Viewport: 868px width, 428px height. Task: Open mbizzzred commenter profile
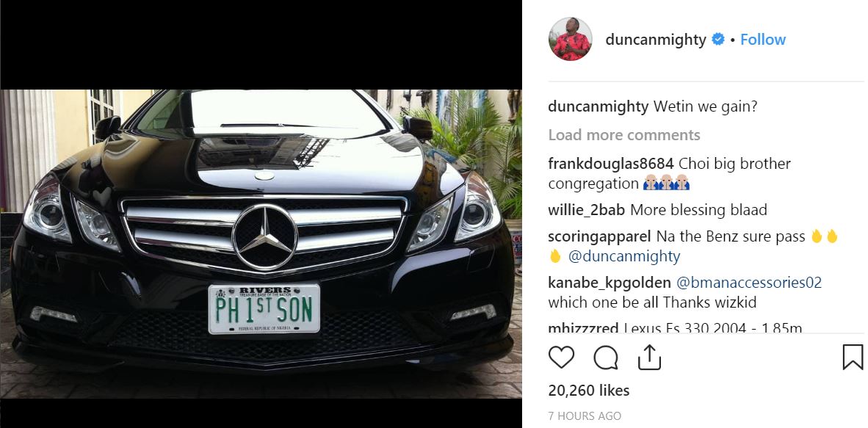pos(583,328)
